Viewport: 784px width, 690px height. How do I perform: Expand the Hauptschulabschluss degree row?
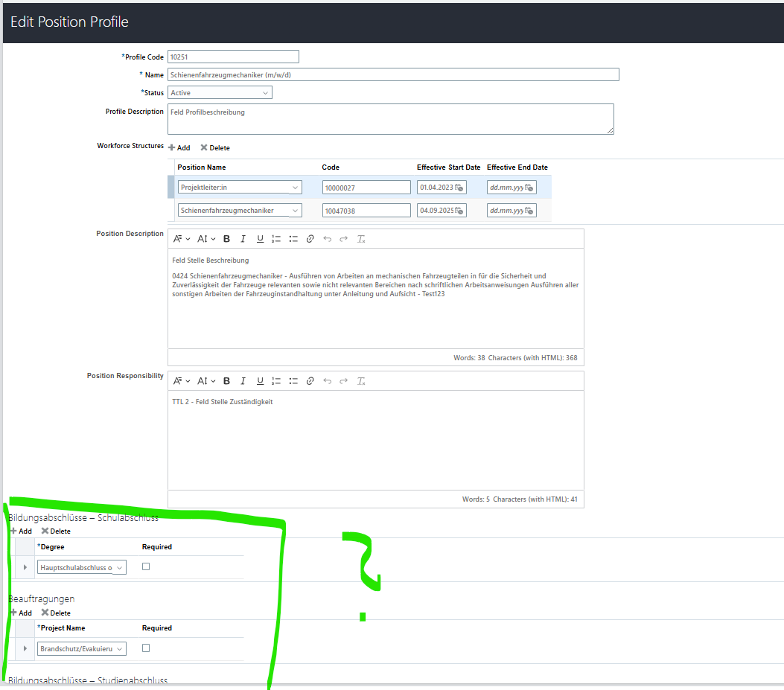25,567
